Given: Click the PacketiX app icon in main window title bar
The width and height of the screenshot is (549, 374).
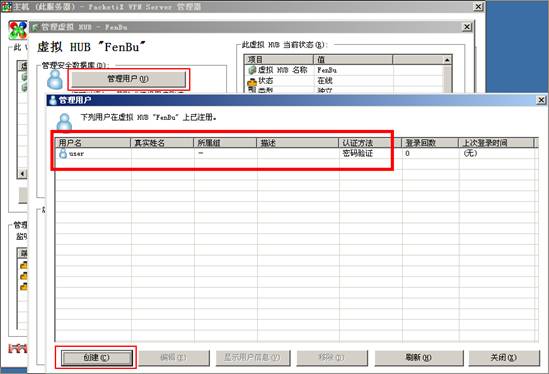Looking at the screenshot, I should 6,7.
